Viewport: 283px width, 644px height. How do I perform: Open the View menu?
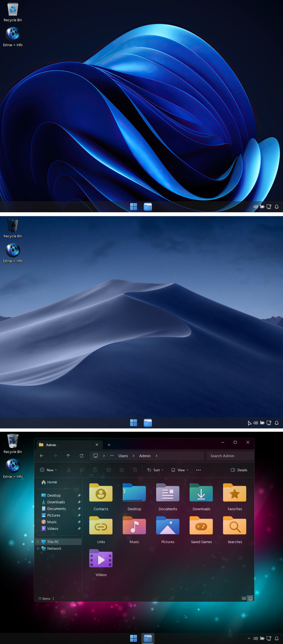tap(180, 470)
